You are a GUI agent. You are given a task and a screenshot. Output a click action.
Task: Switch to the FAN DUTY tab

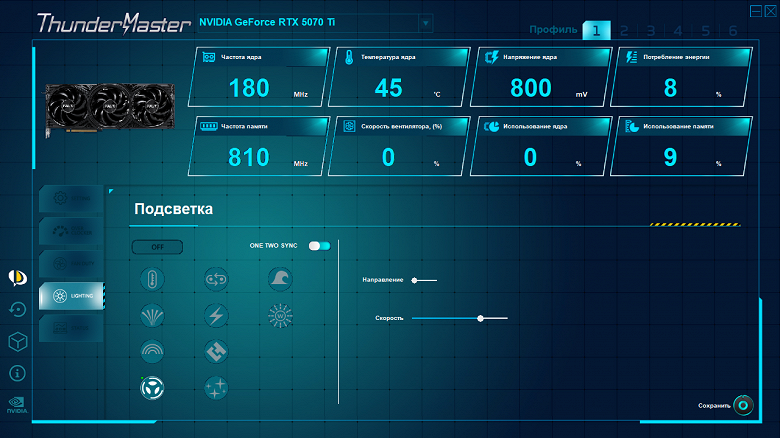click(72, 264)
